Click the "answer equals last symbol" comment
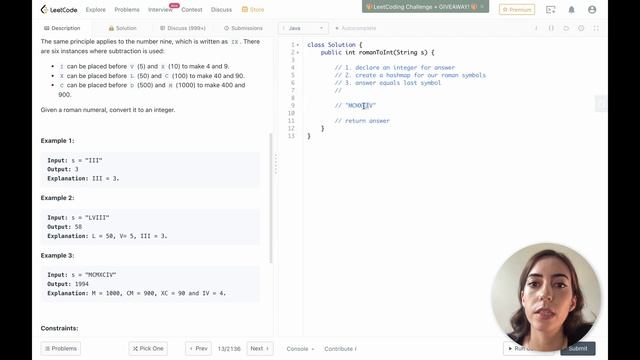 388,83
